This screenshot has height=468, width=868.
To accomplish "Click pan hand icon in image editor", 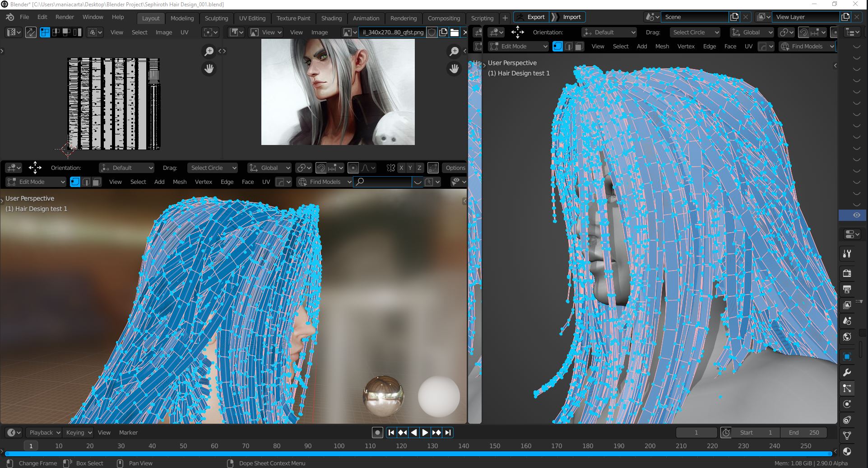I will tap(454, 69).
